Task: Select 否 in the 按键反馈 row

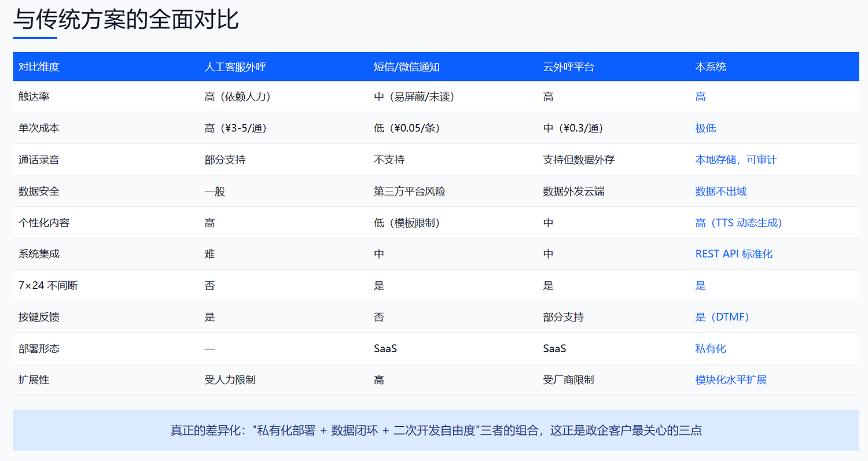Action: [379, 317]
